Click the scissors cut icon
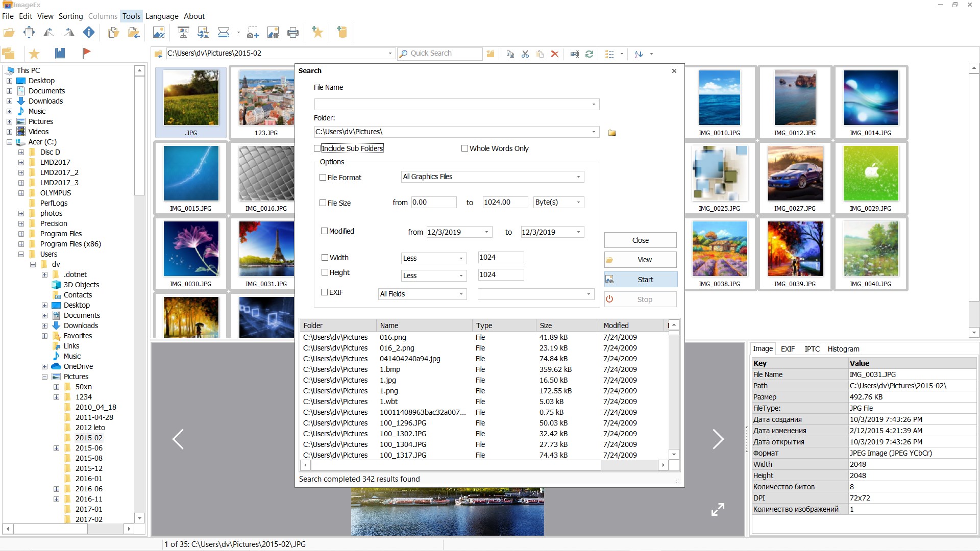The width and height of the screenshot is (980, 551). pos(525,54)
